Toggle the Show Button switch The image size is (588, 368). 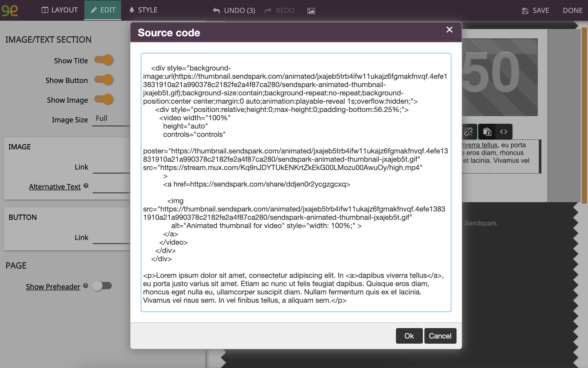pos(104,80)
